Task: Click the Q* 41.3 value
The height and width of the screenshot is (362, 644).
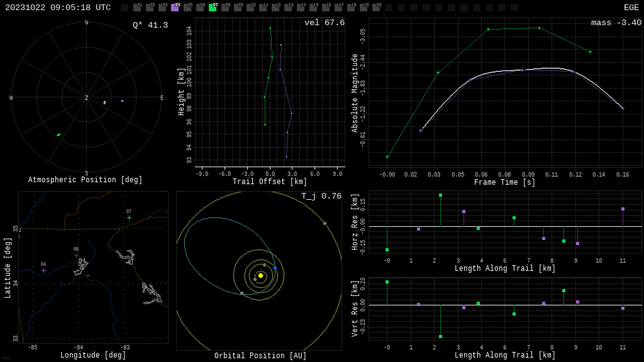Action: 150,25
